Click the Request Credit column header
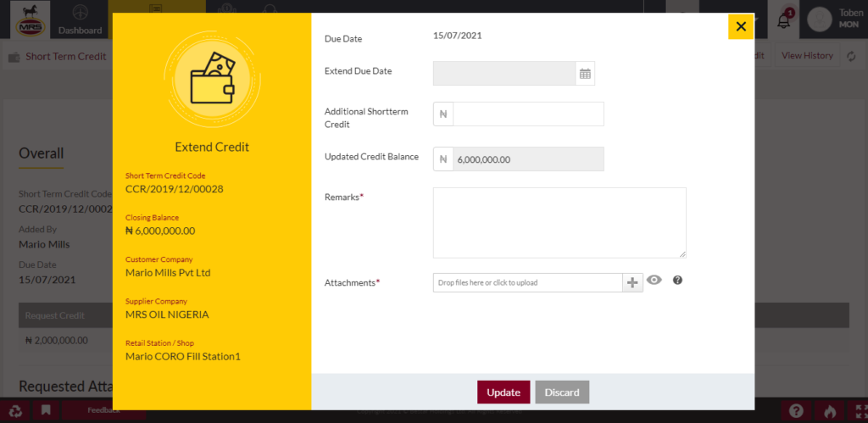Viewport: 868px width, 423px height. click(55, 315)
